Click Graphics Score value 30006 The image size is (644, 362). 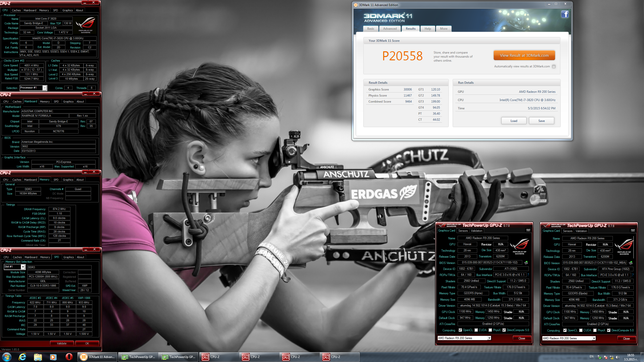(408, 89)
